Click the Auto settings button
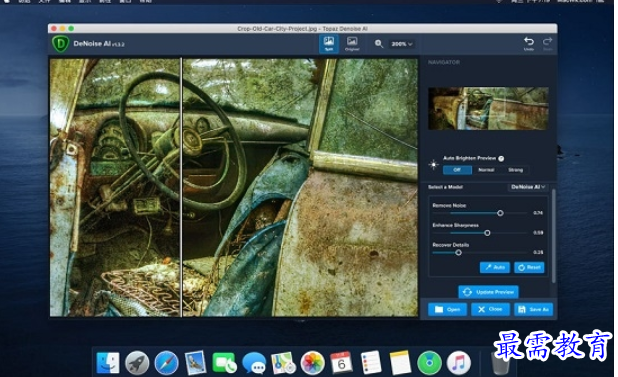This screenshot has width=618, height=377. point(495,267)
